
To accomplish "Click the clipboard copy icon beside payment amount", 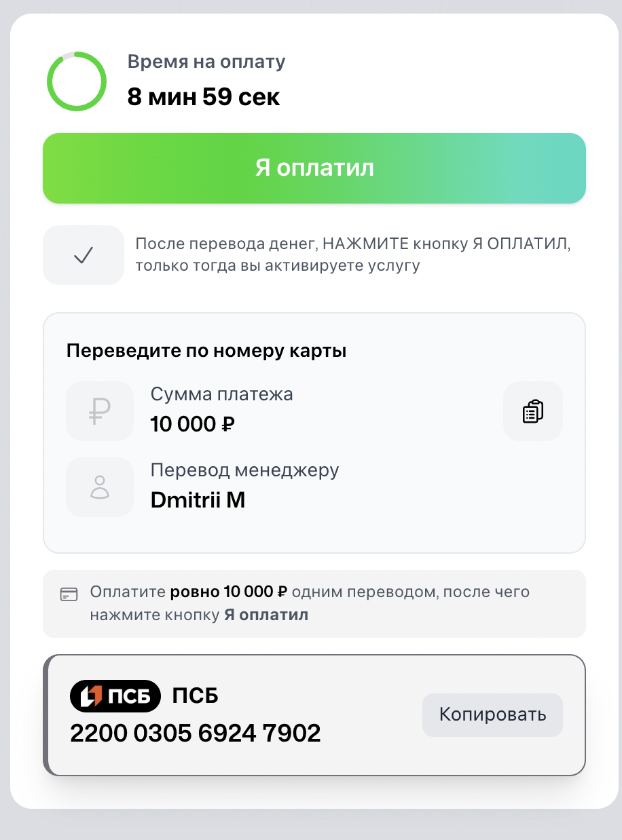I will [x=533, y=411].
